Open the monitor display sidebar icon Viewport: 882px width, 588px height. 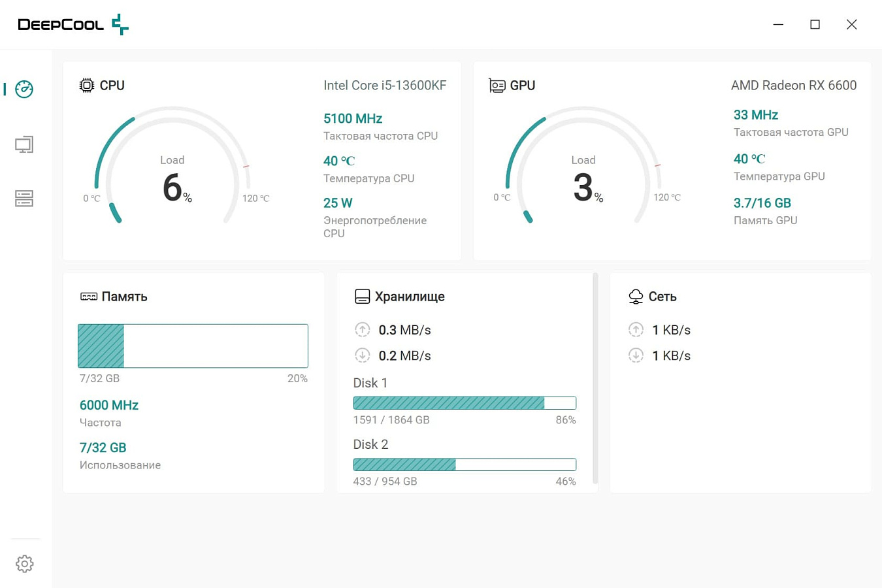tap(24, 144)
